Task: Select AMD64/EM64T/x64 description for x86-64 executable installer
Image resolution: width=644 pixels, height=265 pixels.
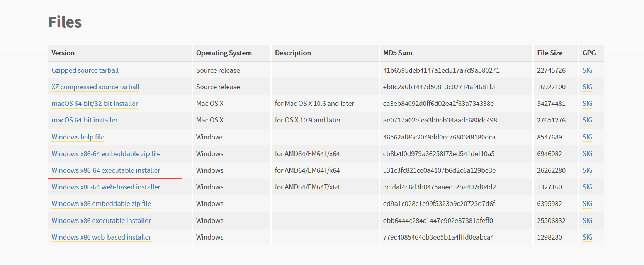Action: pos(308,170)
